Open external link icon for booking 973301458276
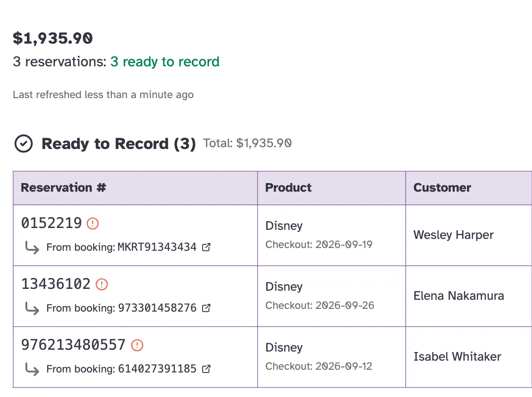 [x=206, y=308]
